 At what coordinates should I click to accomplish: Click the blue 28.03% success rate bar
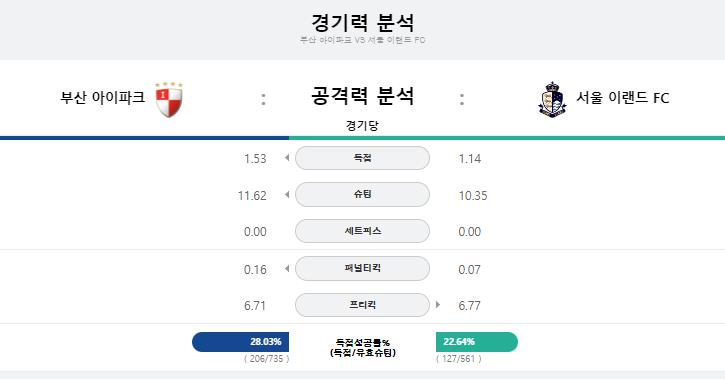point(240,342)
